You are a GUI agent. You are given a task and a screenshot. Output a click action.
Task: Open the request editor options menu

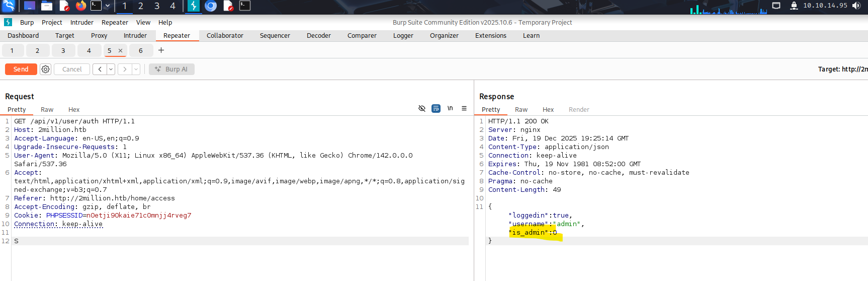click(464, 109)
